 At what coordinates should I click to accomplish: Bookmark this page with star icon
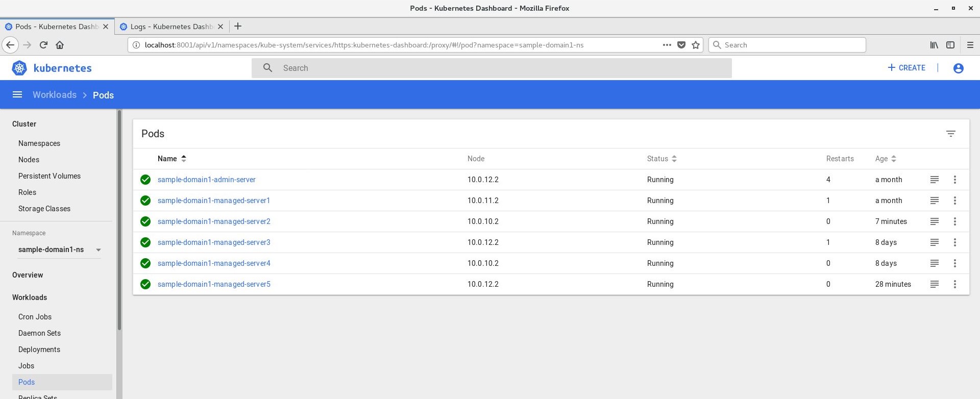click(x=695, y=45)
